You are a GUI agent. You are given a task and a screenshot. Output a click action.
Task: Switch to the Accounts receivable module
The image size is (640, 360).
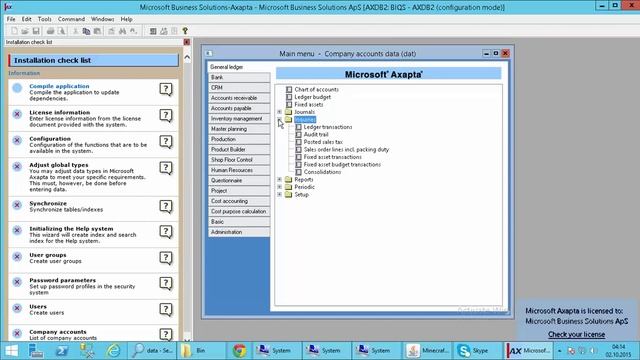239,98
